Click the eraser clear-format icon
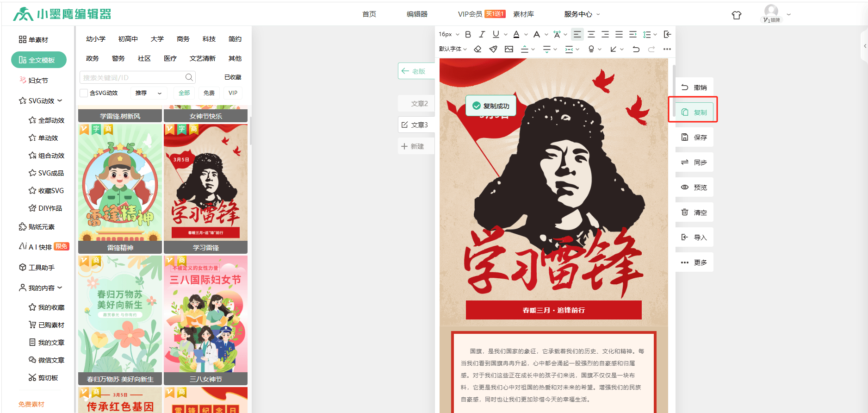 [x=478, y=49]
